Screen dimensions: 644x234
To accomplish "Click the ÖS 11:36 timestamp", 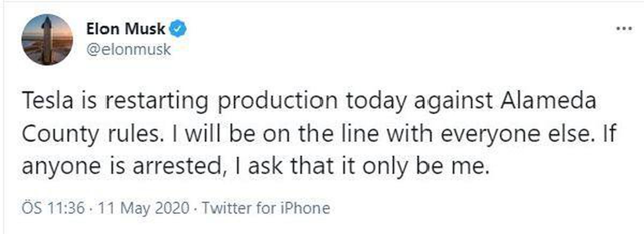I will pos(53,207).
